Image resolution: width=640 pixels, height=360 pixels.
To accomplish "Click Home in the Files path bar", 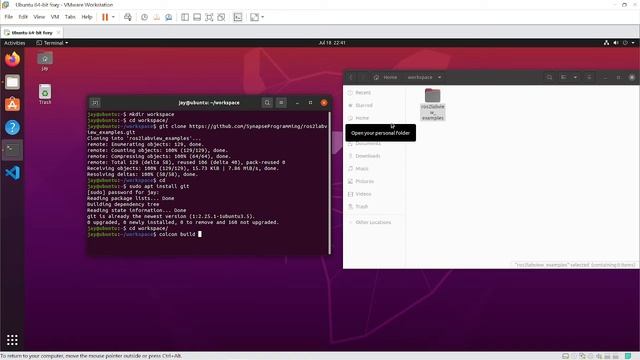I will [386, 77].
